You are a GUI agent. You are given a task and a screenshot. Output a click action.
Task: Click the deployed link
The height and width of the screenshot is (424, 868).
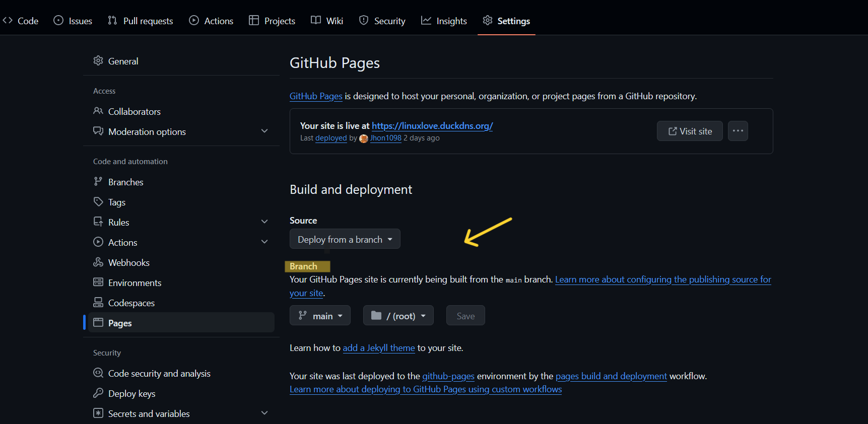[x=331, y=138]
